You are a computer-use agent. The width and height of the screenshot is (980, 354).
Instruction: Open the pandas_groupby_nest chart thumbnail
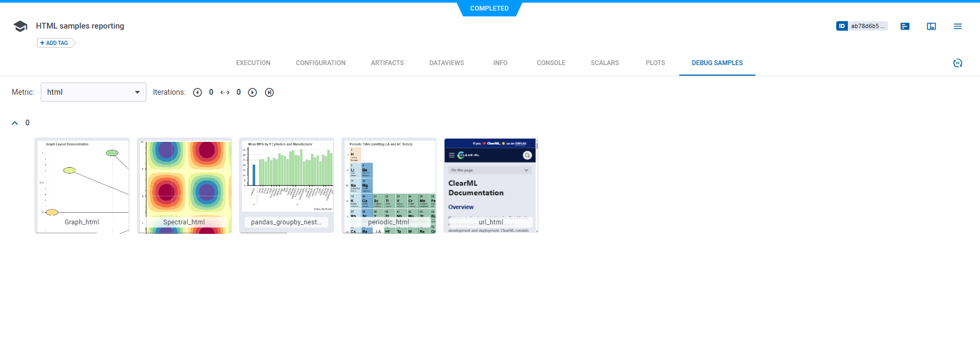(x=286, y=185)
